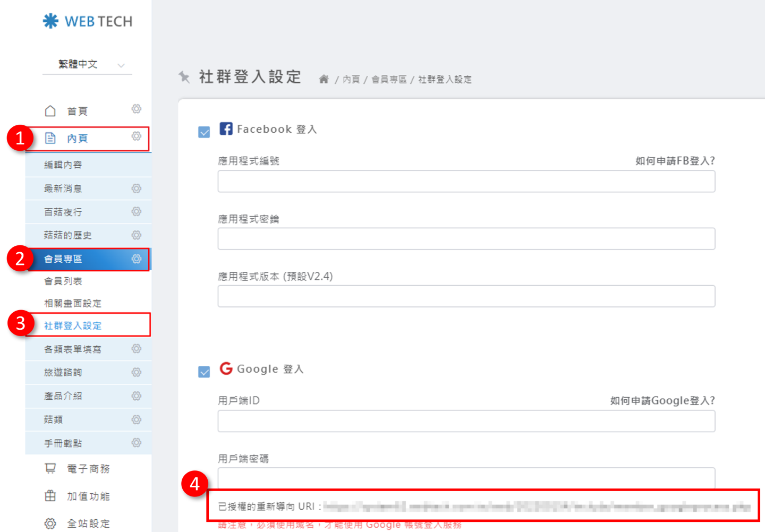Click the 用戶端ID input field
Screen dimensions: 765x532
[x=466, y=421]
